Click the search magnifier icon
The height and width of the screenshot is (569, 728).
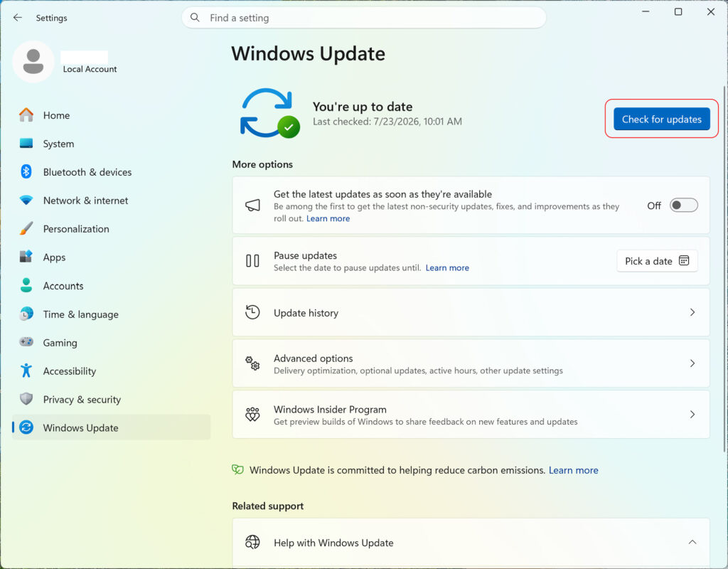pos(195,18)
